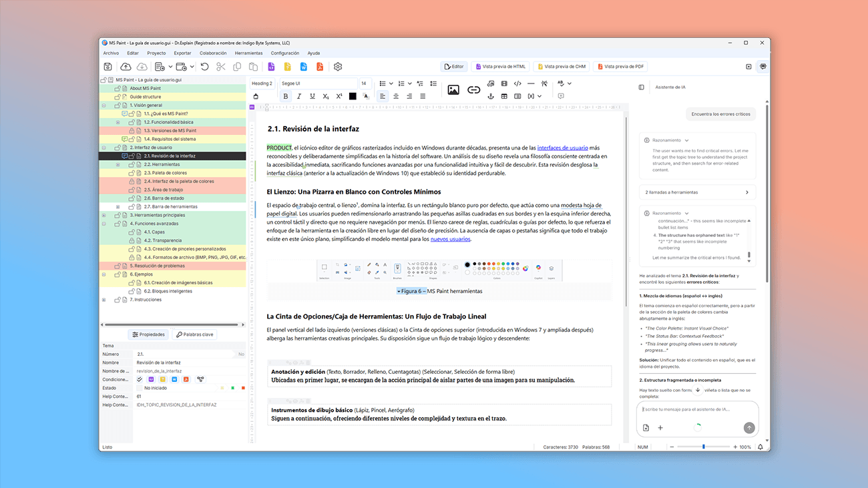868x488 pixels.
Task: Follow the interfaces de usuario link
Action: (x=562, y=148)
